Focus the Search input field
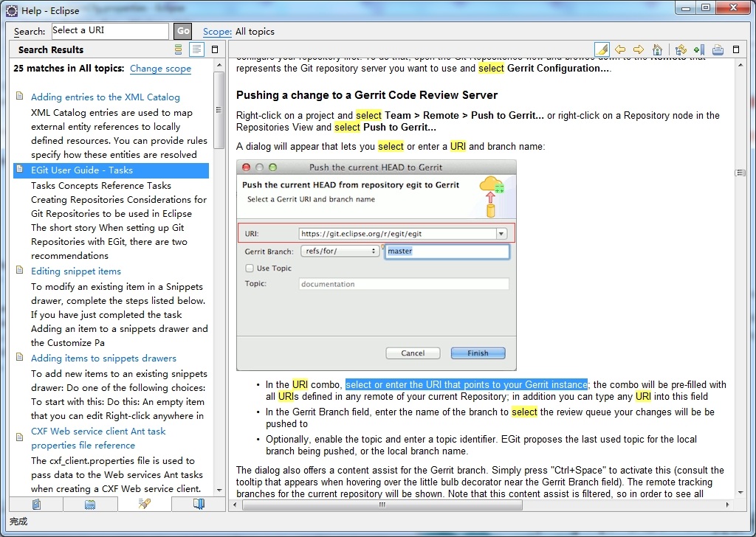Image resolution: width=756 pixels, height=537 pixels. (x=110, y=31)
